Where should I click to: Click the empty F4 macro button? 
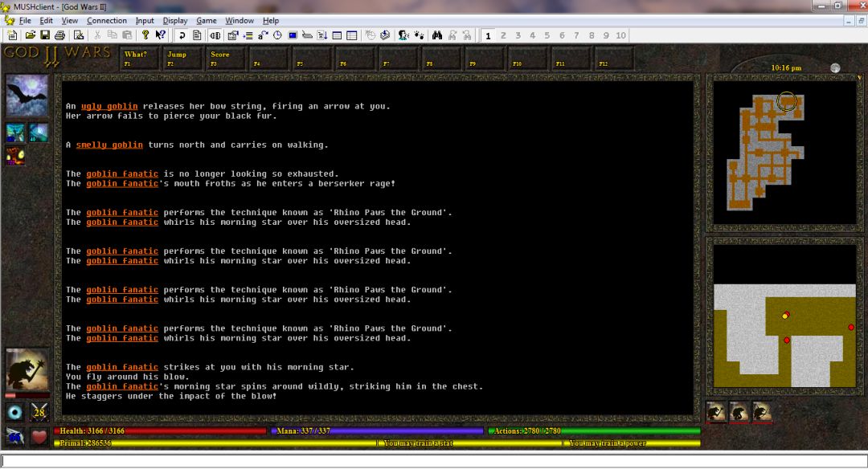coord(269,58)
